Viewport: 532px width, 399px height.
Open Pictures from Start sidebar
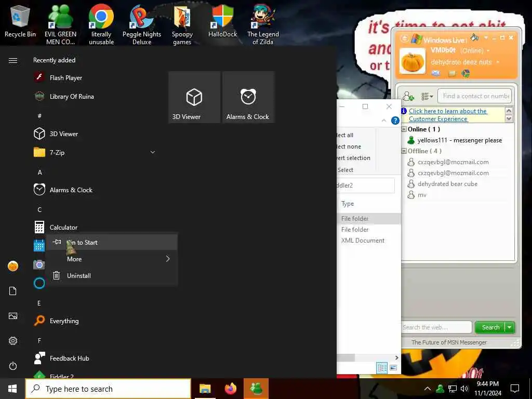(x=13, y=316)
